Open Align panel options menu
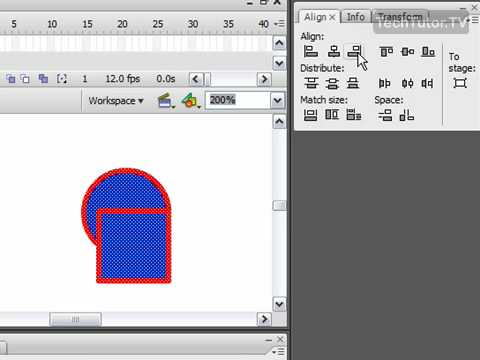480x360 pixels. 473,20
